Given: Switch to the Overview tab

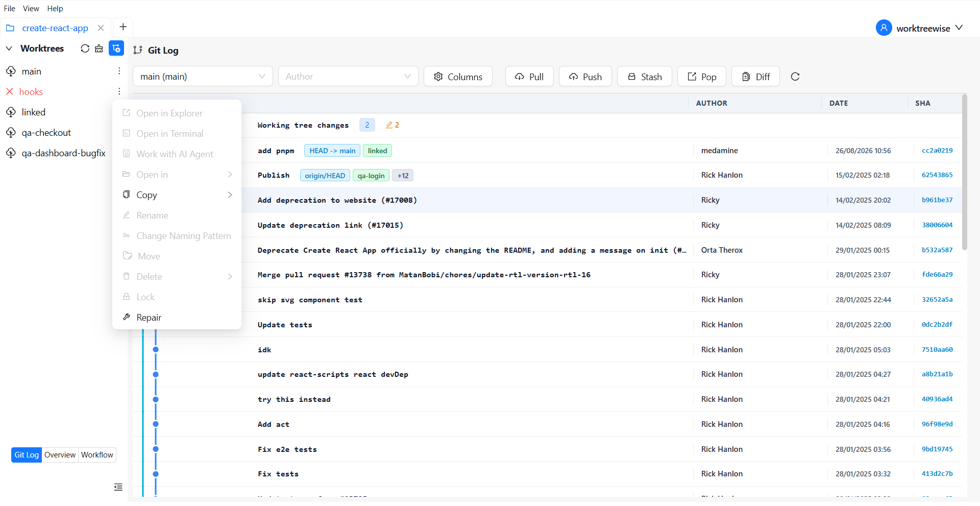Looking at the screenshot, I should coord(60,455).
